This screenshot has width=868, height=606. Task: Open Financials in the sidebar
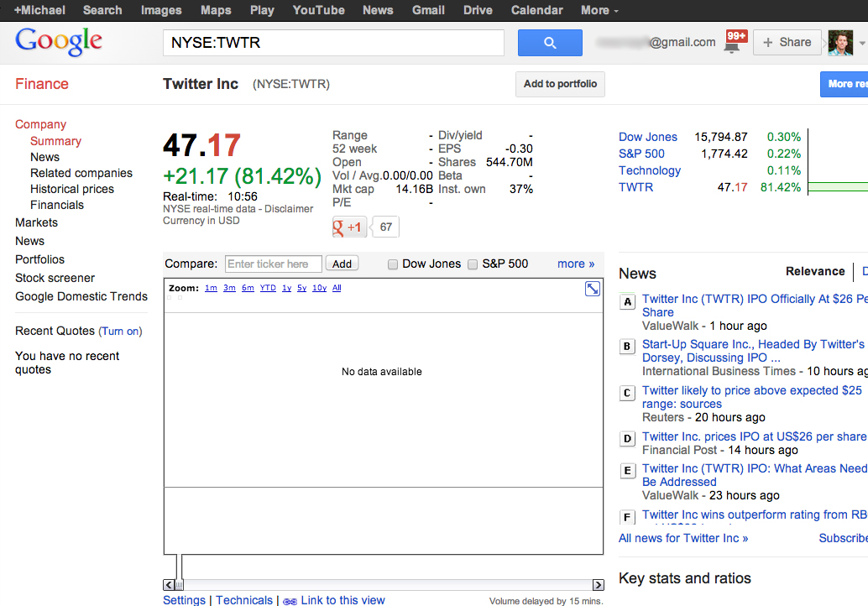click(x=57, y=206)
